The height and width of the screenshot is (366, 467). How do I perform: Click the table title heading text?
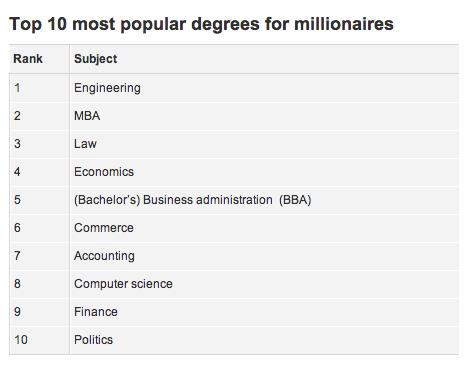202,24
